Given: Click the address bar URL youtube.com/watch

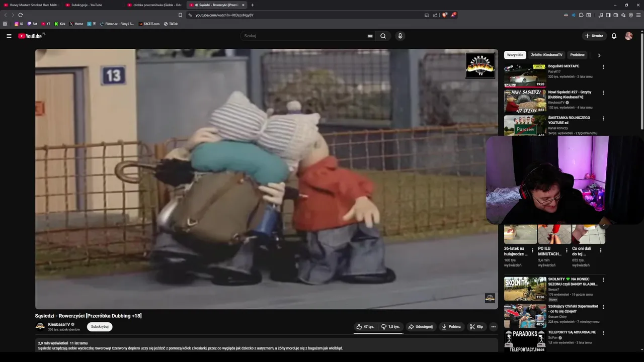Looking at the screenshot, I should pos(224,15).
